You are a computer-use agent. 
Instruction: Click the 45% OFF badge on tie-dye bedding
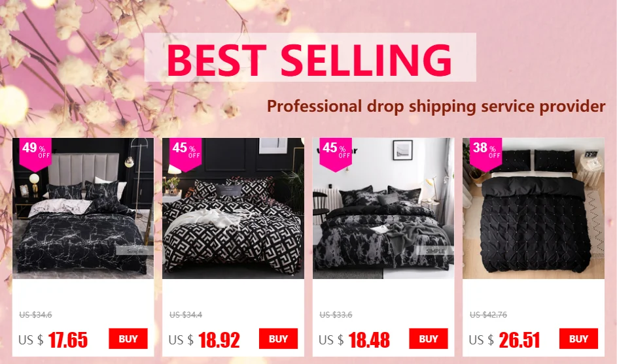coord(336,154)
